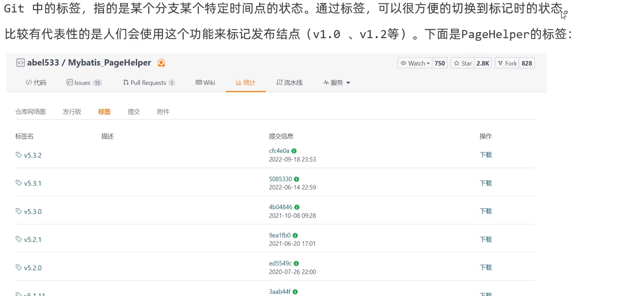Download tag v5.2.0 via 下载
Screen dimensions: 644x296
click(485, 267)
